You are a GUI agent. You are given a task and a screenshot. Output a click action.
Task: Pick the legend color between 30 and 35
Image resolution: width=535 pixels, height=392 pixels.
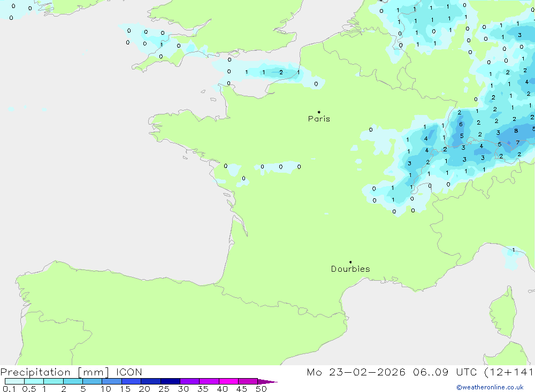189,382
